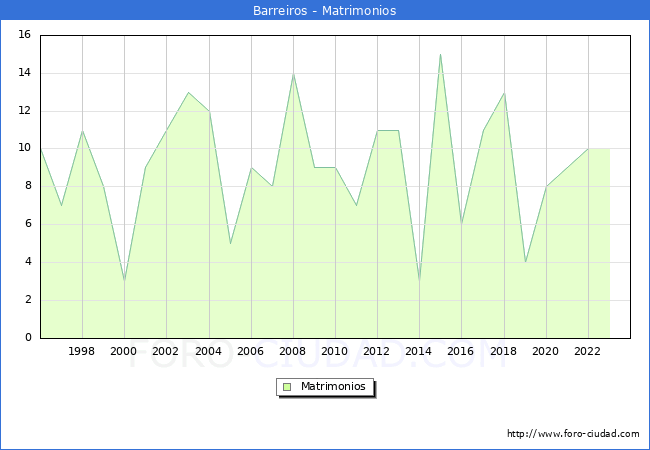Click the 16 y-axis label

[24, 35]
